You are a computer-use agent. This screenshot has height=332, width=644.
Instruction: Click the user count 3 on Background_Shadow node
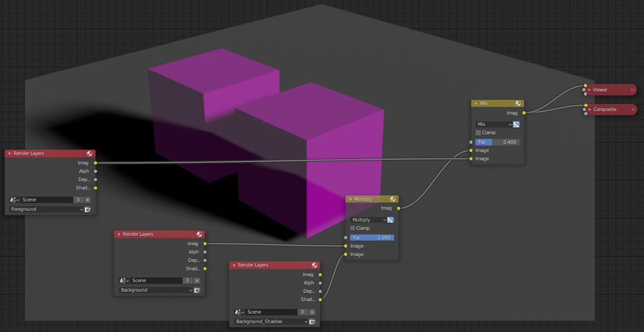(x=303, y=312)
